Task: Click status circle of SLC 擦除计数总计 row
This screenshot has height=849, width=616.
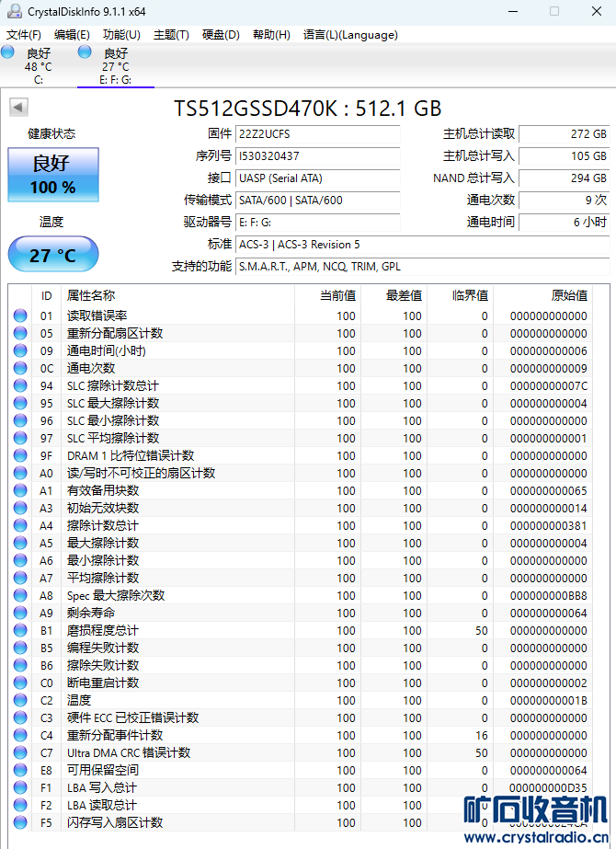Action: pos(20,385)
